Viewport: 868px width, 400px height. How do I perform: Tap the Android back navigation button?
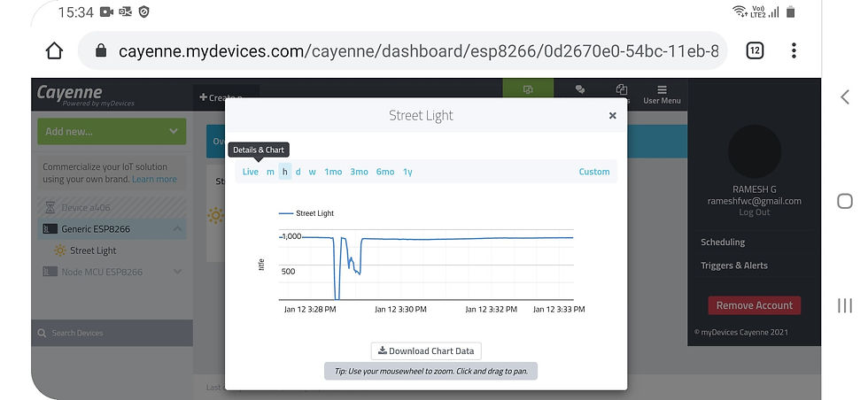tap(844, 97)
